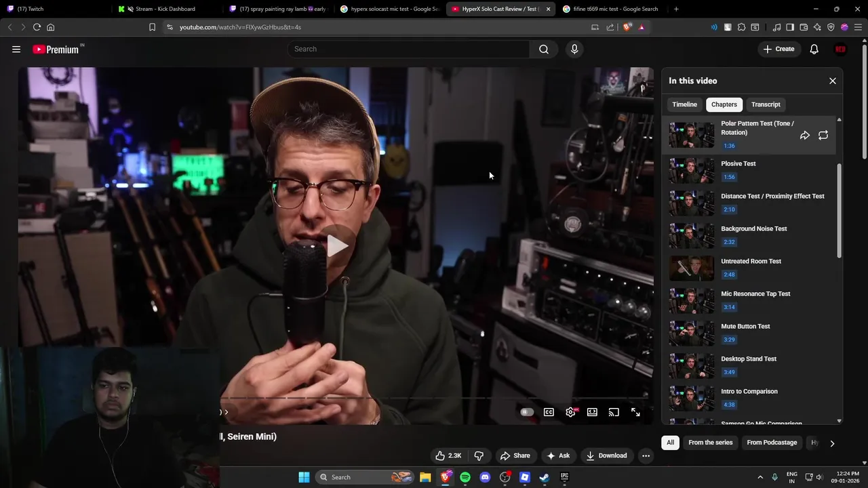This screenshot has width=868, height=488.
Task: Jump to Distance Test / Proximity Effect chapter
Action: pos(749,203)
